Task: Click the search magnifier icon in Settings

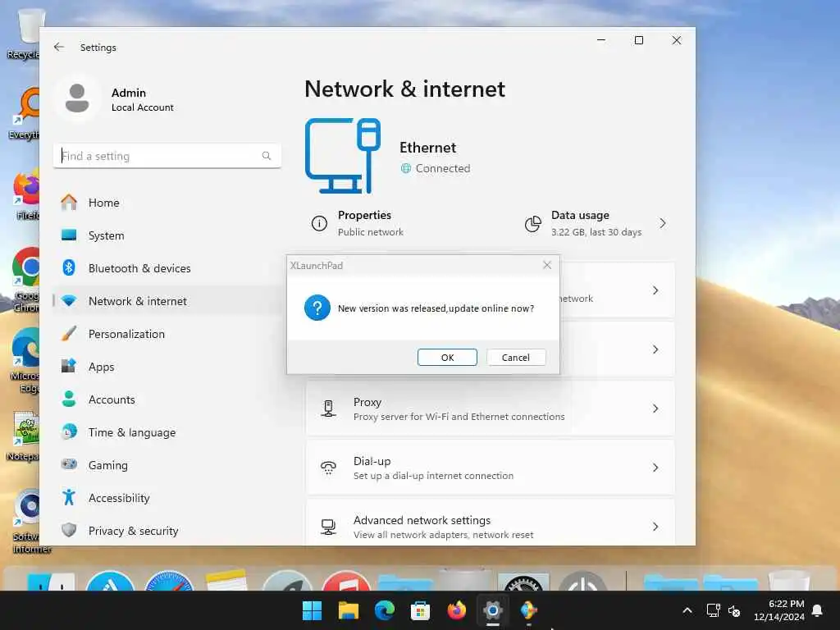Action: 267,156
